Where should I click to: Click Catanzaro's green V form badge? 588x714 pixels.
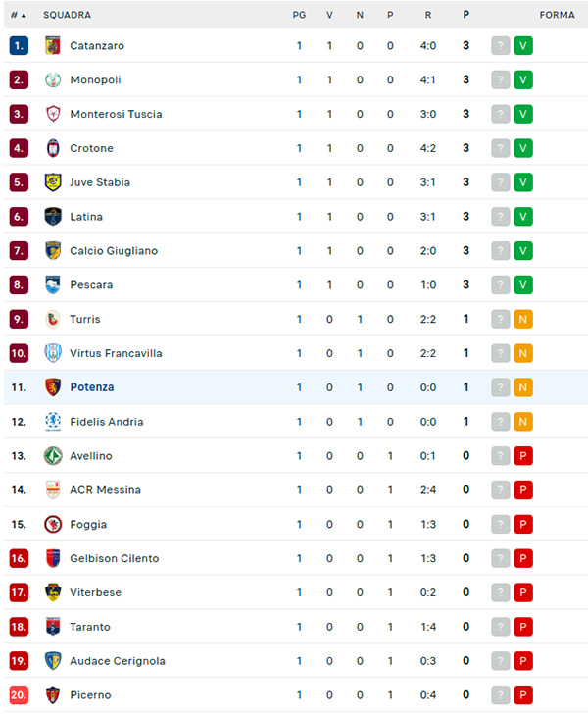523,45
